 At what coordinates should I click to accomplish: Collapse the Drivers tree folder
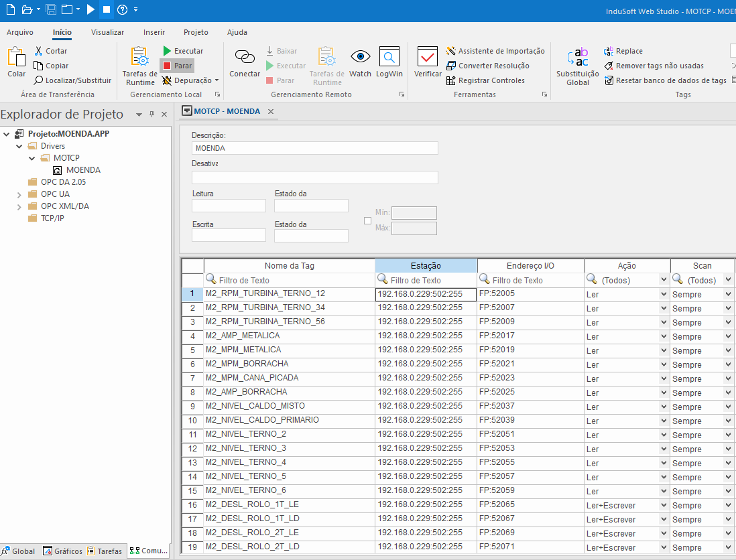(x=19, y=146)
